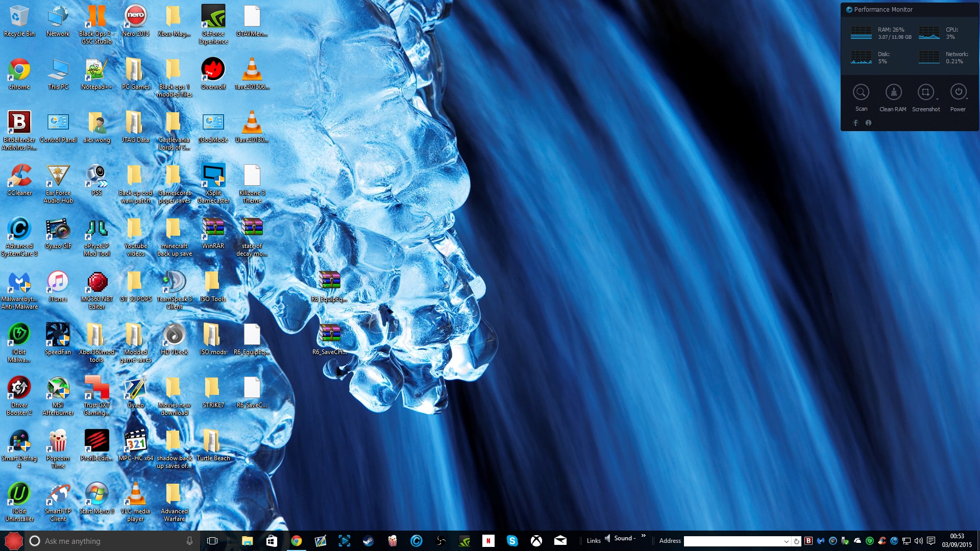Click the Clean RAM icon

click(x=893, y=92)
